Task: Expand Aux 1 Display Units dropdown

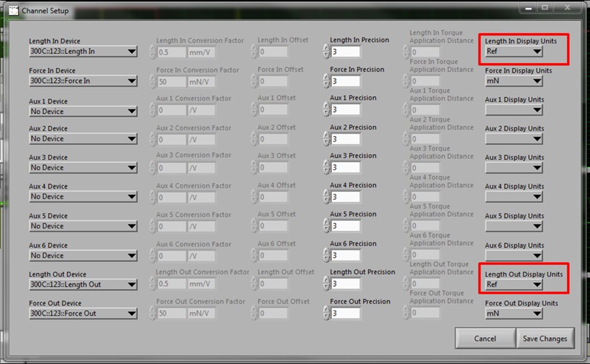Action: click(514, 110)
